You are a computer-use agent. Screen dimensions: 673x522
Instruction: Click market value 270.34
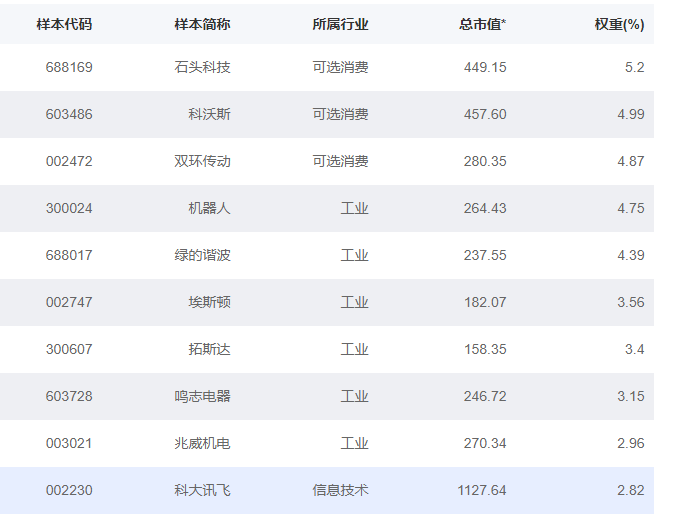485,443
